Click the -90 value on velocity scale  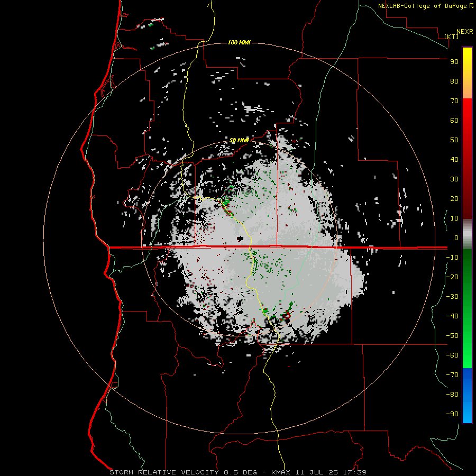click(452, 414)
